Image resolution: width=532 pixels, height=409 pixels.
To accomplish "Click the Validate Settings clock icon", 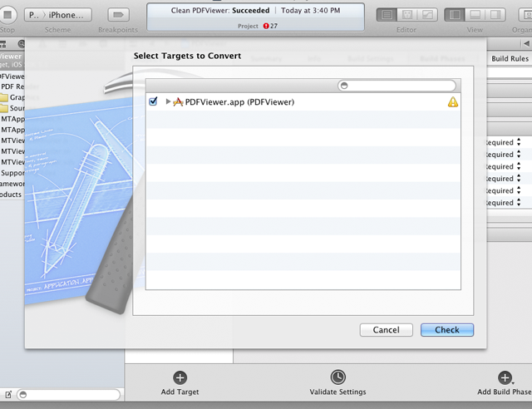I will pyautogui.click(x=338, y=377).
